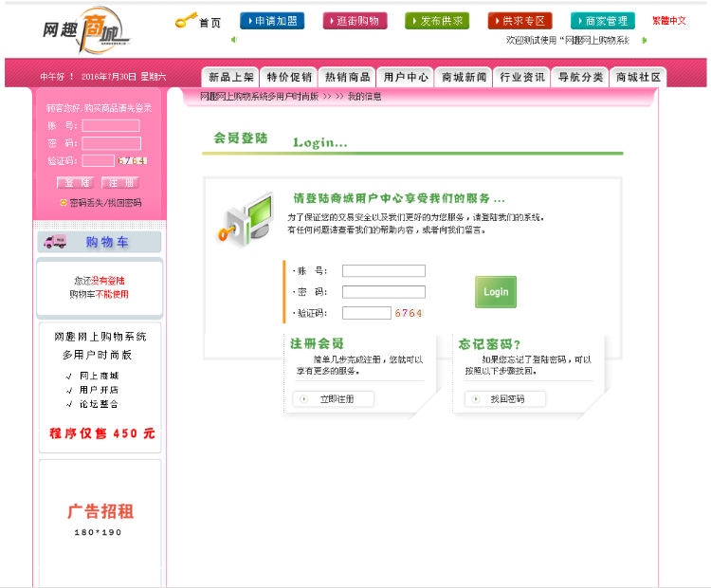The image size is (711, 588).
Task: Open the 商城新闻 tab
Action: pyautogui.click(x=464, y=77)
